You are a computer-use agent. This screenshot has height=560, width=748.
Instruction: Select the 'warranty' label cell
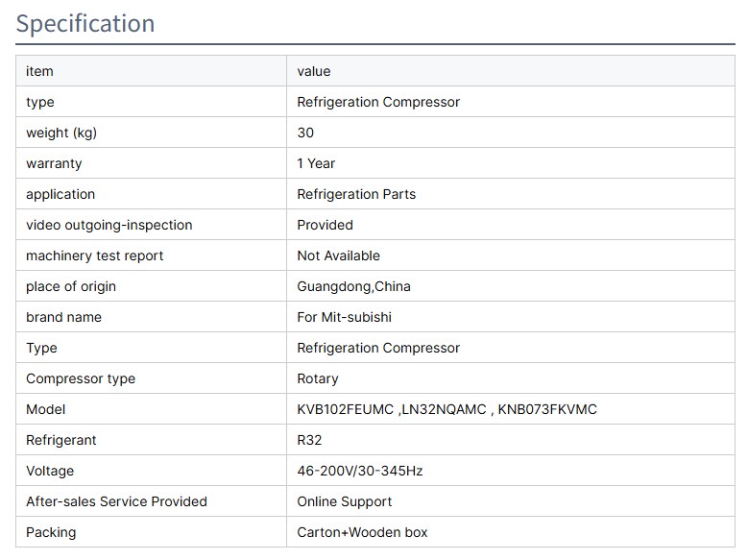pyautogui.click(x=54, y=163)
